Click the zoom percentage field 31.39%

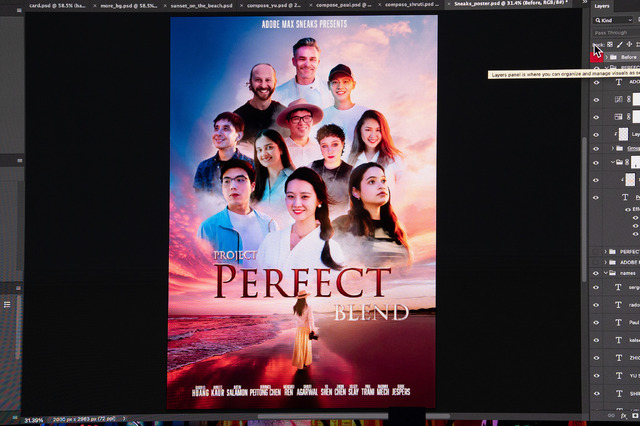pyautogui.click(x=33, y=419)
